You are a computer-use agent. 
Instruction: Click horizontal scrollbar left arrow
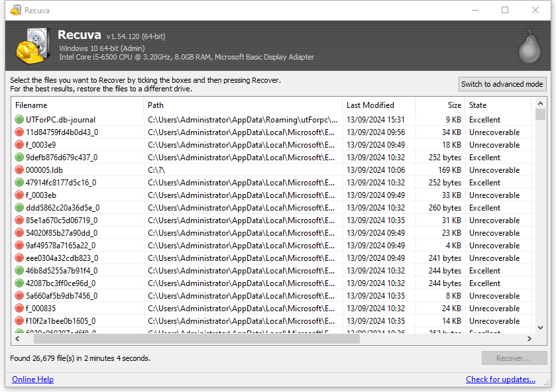17,339
